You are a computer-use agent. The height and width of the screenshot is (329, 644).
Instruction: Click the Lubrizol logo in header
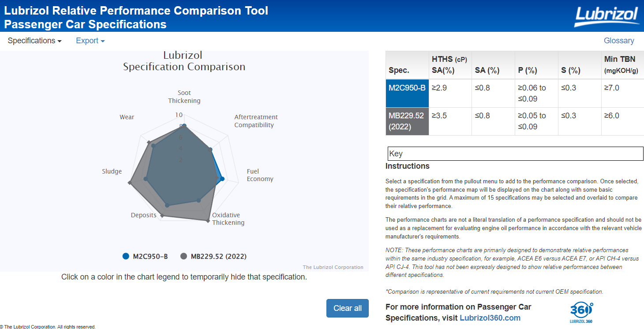pos(606,16)
